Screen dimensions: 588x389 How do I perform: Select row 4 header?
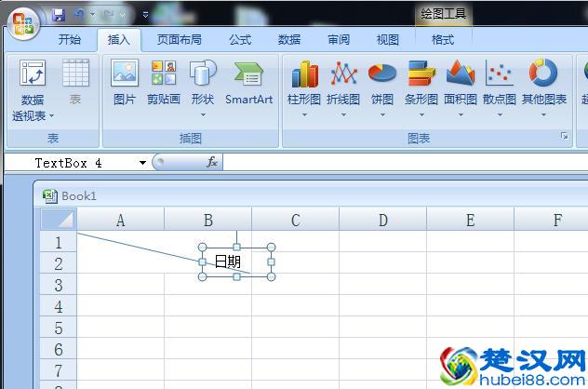click(x=59, y=306)
